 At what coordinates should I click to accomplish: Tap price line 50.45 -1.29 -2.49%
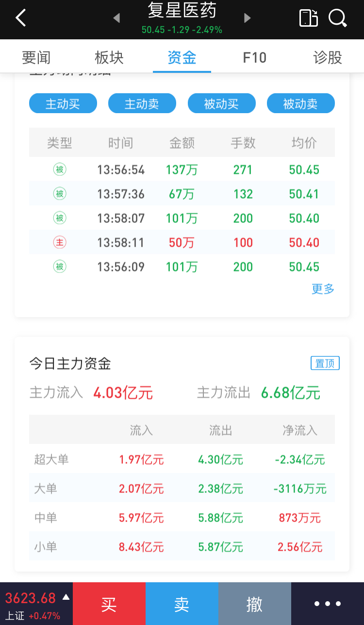(x=182, y=30)
